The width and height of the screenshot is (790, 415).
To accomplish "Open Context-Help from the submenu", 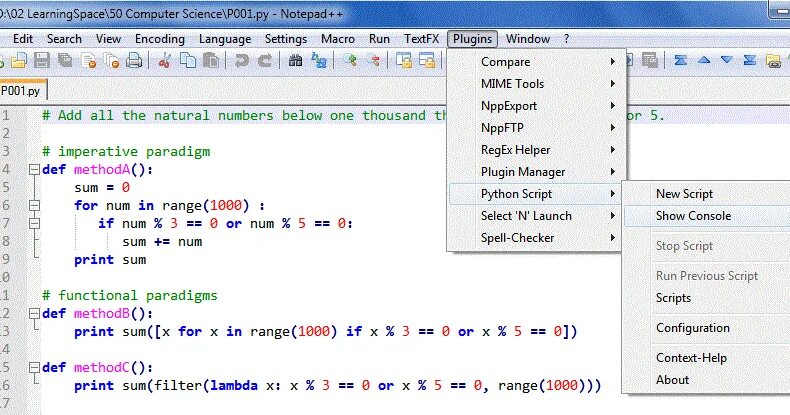I will pos(707,358).
